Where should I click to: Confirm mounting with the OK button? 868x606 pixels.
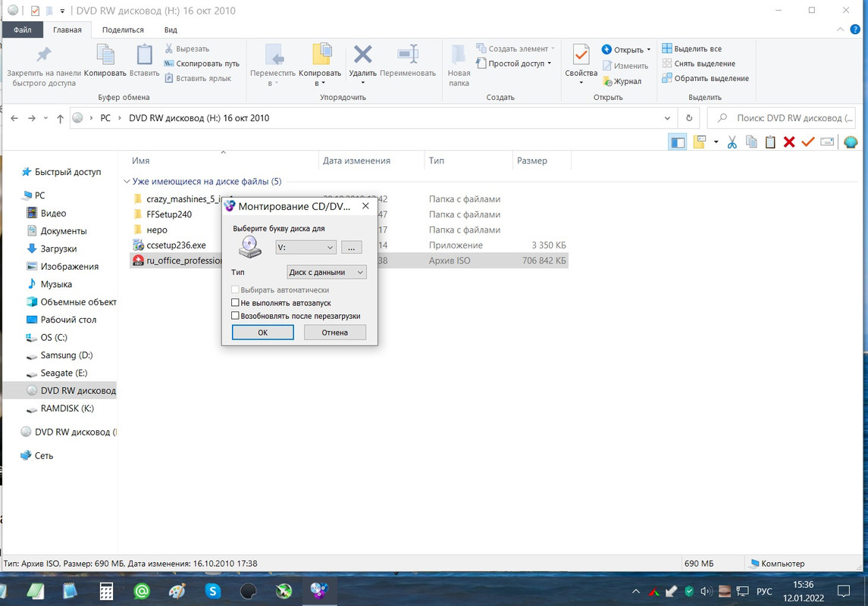263,333
